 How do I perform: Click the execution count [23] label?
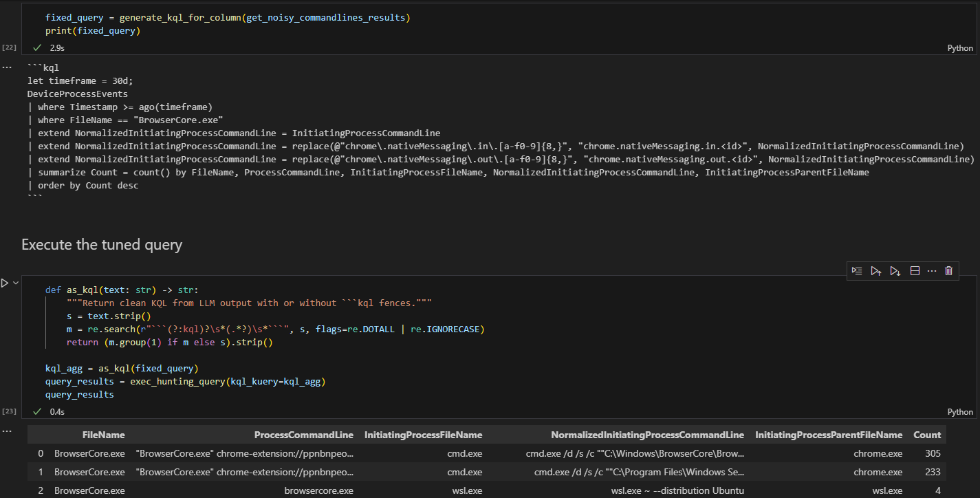pos(10,411)
